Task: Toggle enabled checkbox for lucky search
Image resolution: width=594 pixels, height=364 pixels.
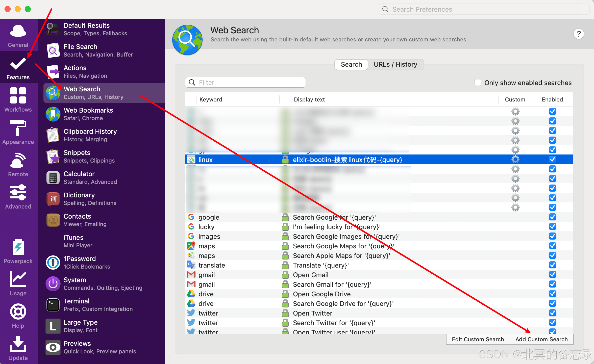Action: click(552, 226)
